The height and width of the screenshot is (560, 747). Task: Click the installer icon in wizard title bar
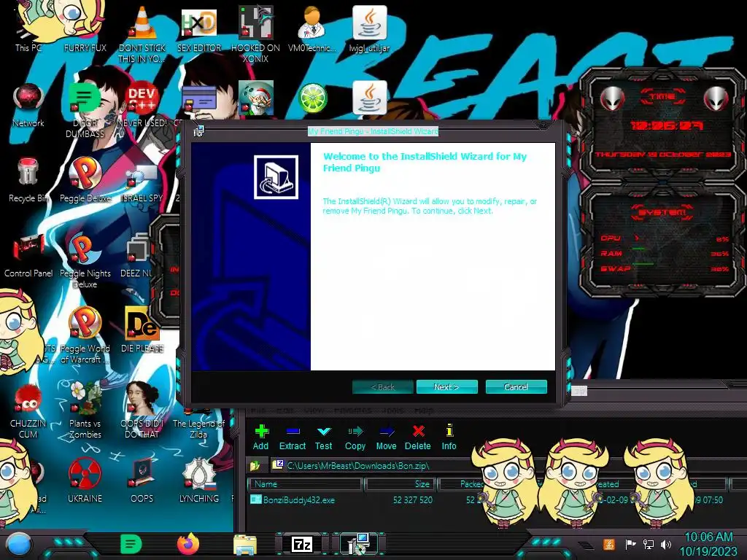pos(198,131)
